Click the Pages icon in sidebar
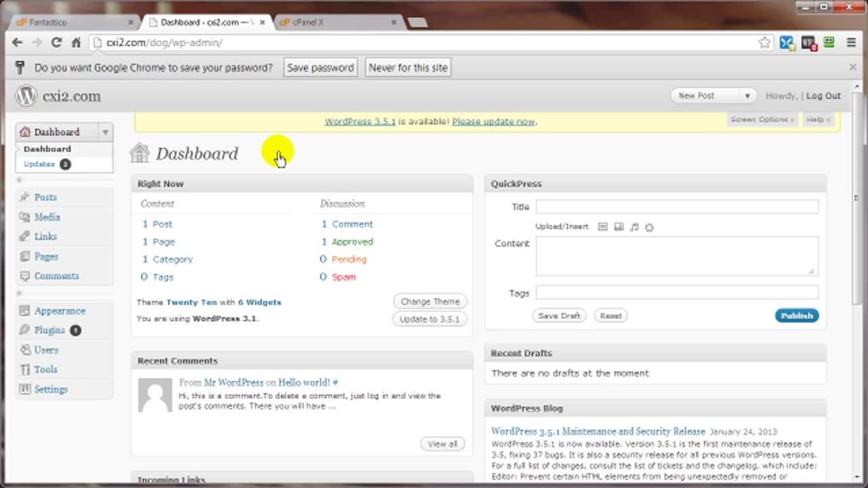The height and width of the screenshot is (488, 868). click(25, 257)
